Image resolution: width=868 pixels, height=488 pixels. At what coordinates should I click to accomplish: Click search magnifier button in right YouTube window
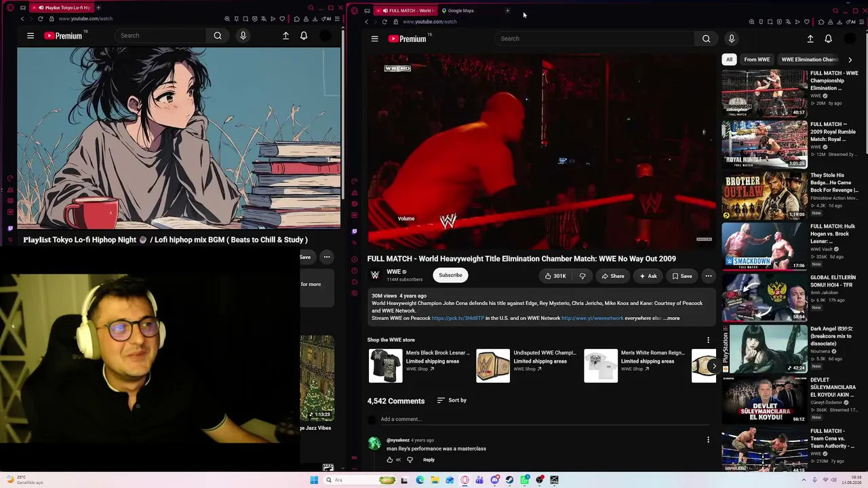pyautogui.click(x=706, y=39)
